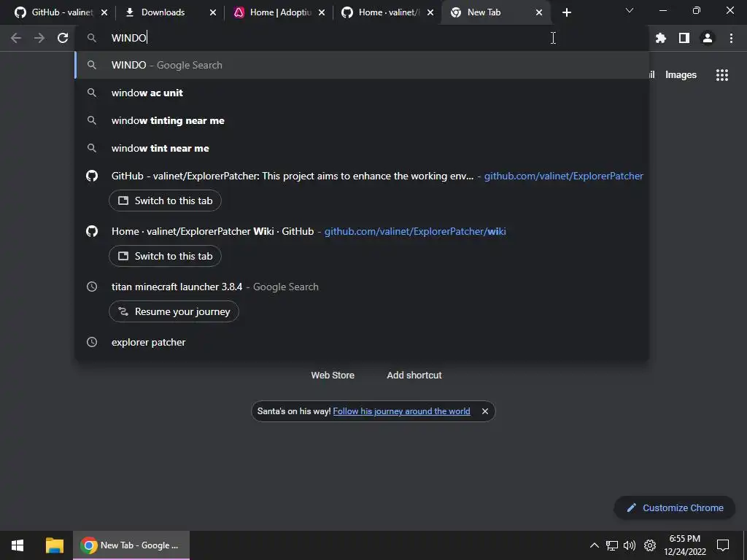Viewport: 747px width, 560px height.
Task: Open the Windows Start menu
Action: click(18, 545)
